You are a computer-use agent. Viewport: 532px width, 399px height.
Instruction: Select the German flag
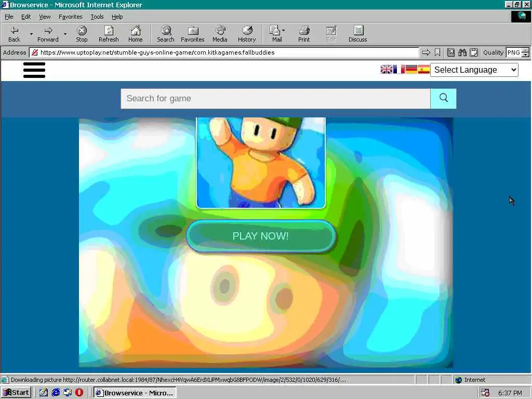click(x=411, y=70)
